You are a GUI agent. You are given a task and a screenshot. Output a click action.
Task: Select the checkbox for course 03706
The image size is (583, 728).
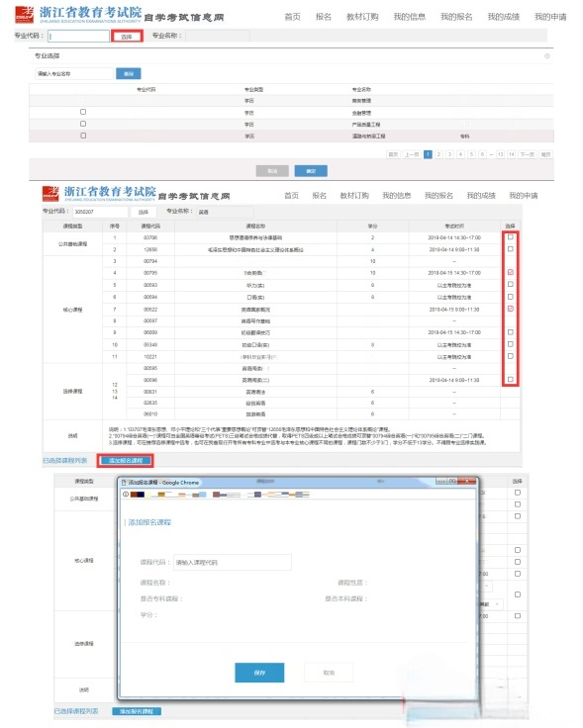point(511,237)
